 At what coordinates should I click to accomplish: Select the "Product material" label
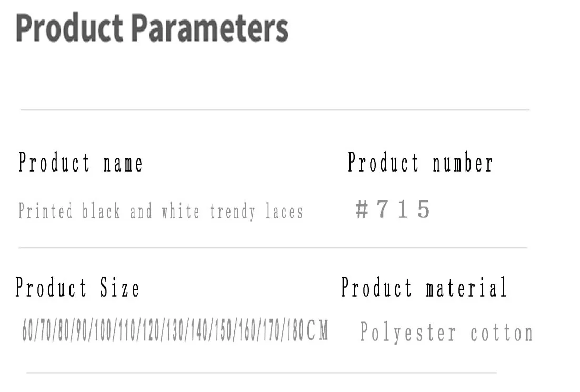click(424, 288)
